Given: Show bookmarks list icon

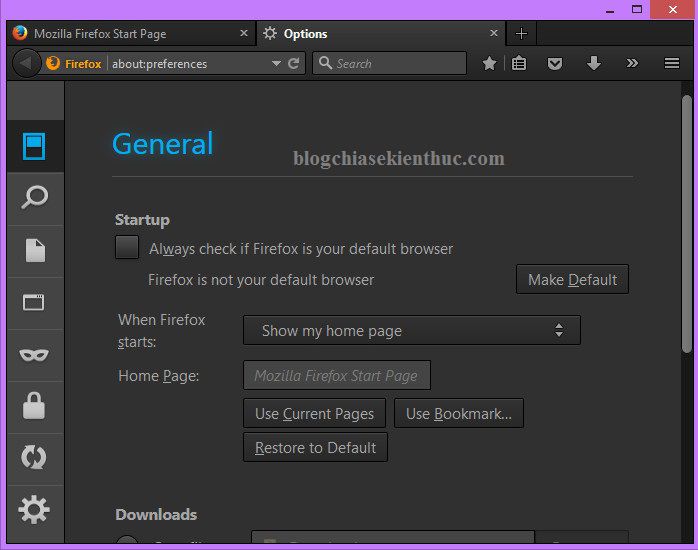Looking at the screenshot, I should coord(519,63).
